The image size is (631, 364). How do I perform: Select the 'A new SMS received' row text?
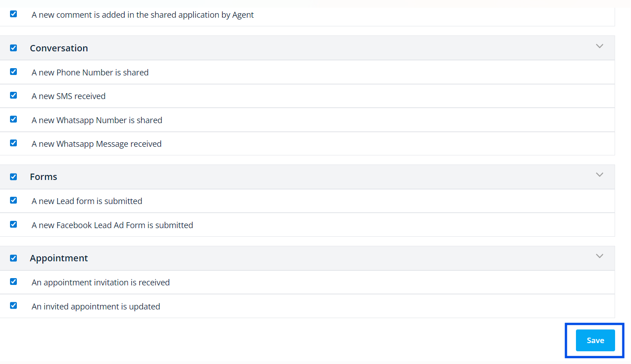point(69,96)
